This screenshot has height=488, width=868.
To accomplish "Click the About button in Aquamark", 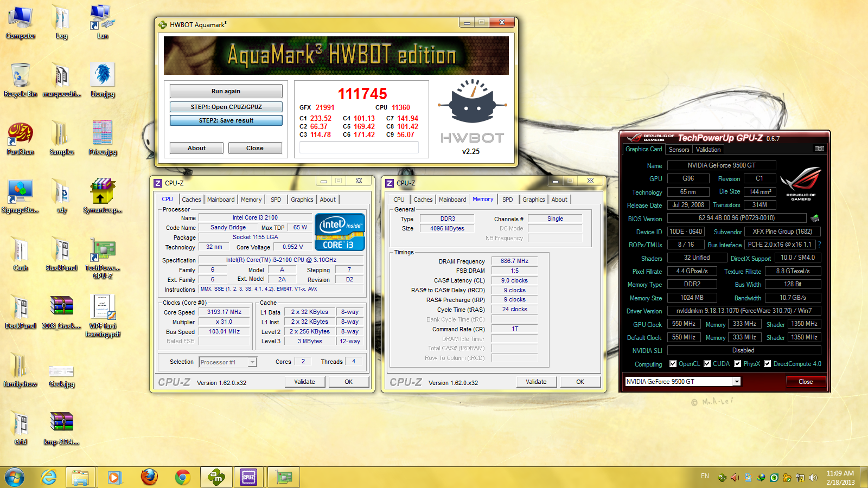I will (x=196, y=148).
